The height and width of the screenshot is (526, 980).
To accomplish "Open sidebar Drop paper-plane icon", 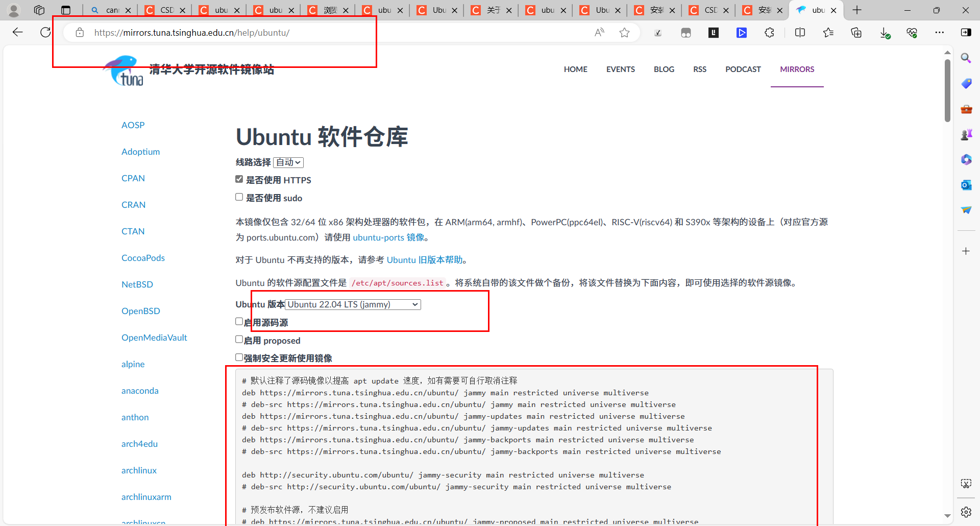I will pos(966,210).
